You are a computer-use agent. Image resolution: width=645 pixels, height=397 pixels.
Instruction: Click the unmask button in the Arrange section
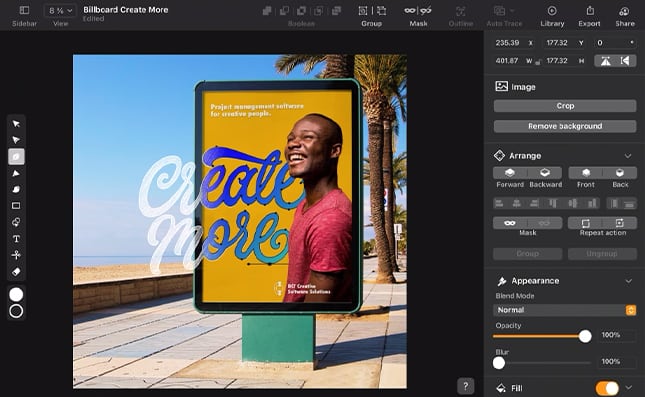544,223
